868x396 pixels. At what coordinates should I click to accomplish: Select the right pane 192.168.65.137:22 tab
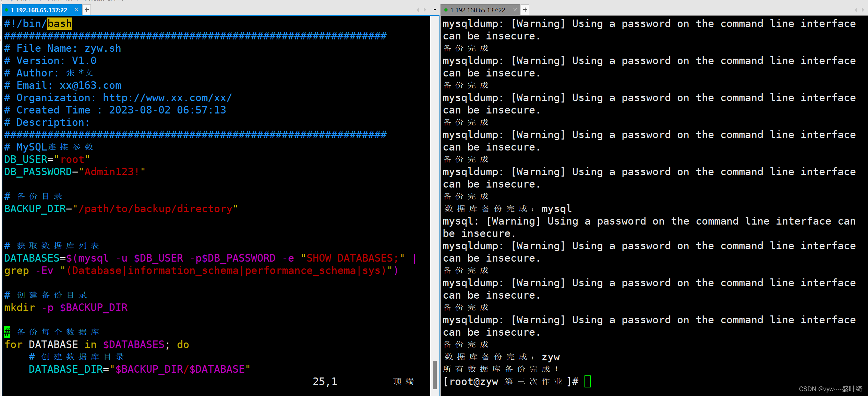pyautogui.click(x=480, y=10)
